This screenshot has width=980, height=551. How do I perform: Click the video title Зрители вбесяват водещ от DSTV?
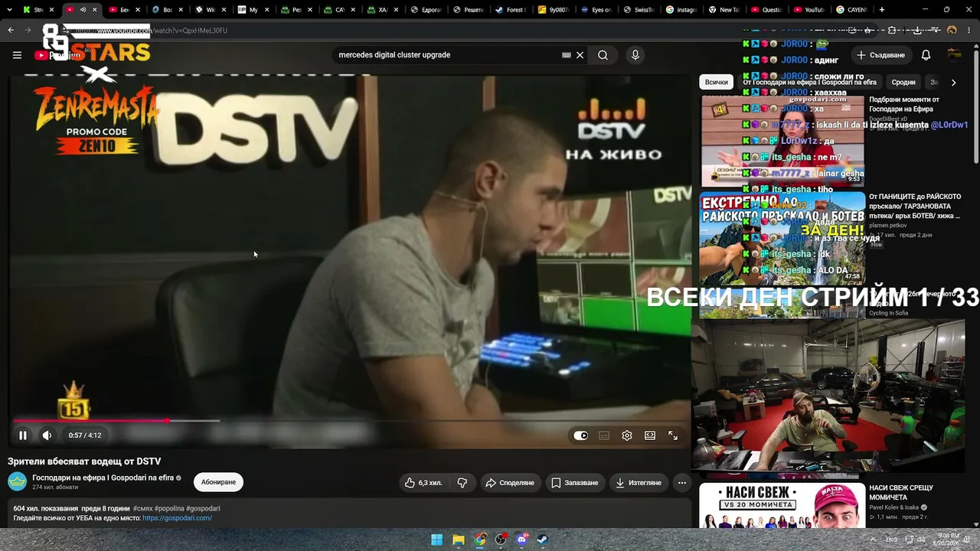84,461
